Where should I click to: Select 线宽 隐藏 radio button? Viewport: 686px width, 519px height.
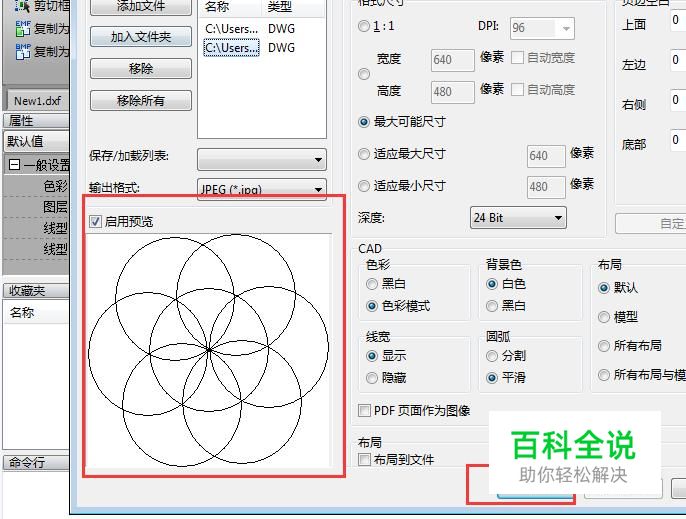coord(371,378)
